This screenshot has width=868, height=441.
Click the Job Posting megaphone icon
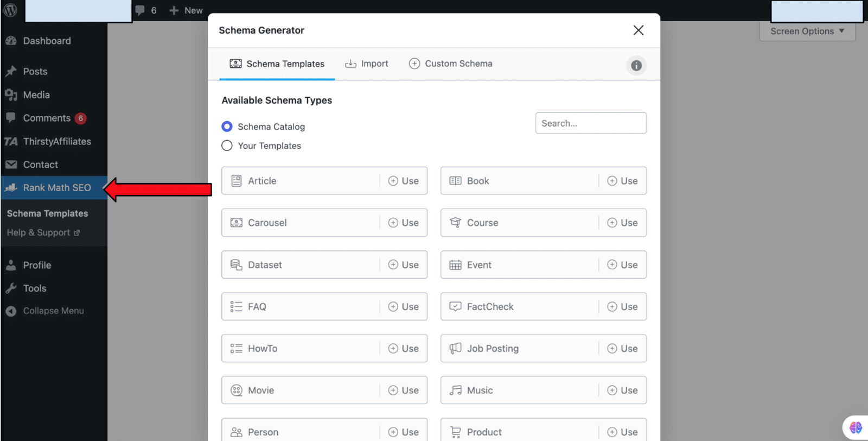click(456, 348)
